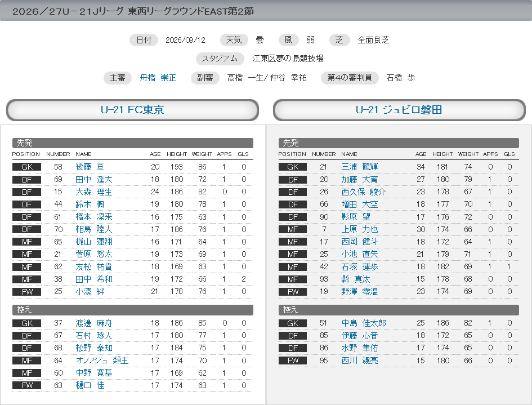Click the 日付 label pill
The width and height of the screenshot is (532, 405).
point(144,40)
